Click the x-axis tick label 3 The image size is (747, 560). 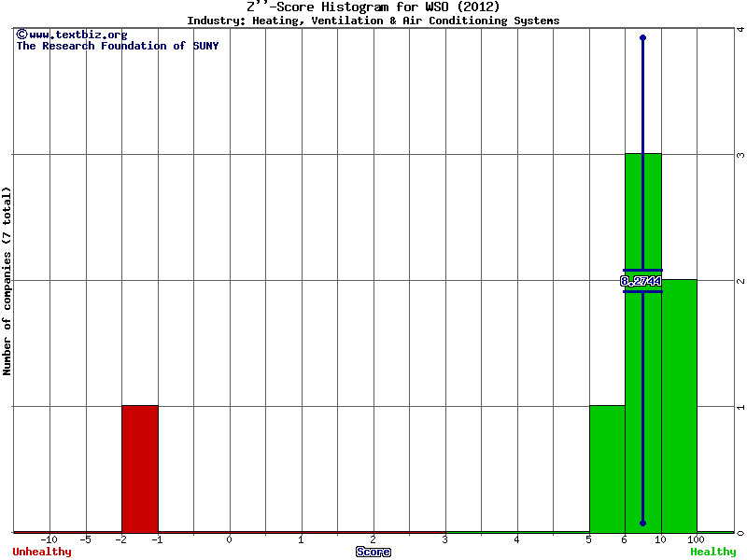click(x=445, y=539)
